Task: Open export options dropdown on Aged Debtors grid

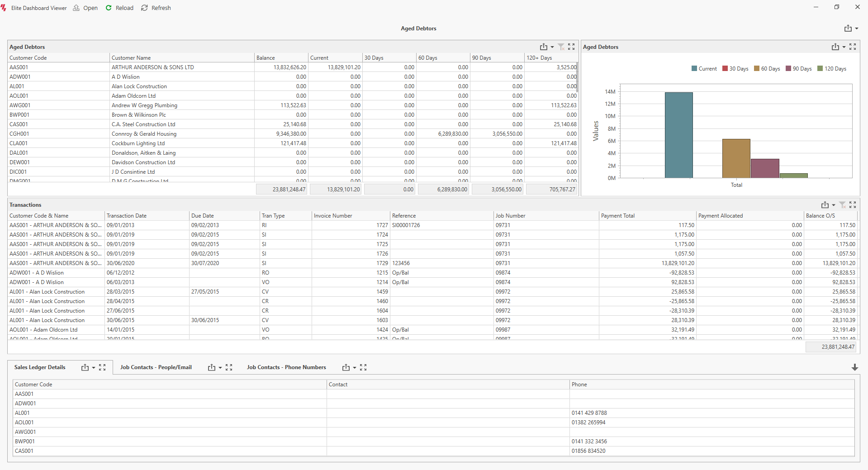Action: click(552, 47)
